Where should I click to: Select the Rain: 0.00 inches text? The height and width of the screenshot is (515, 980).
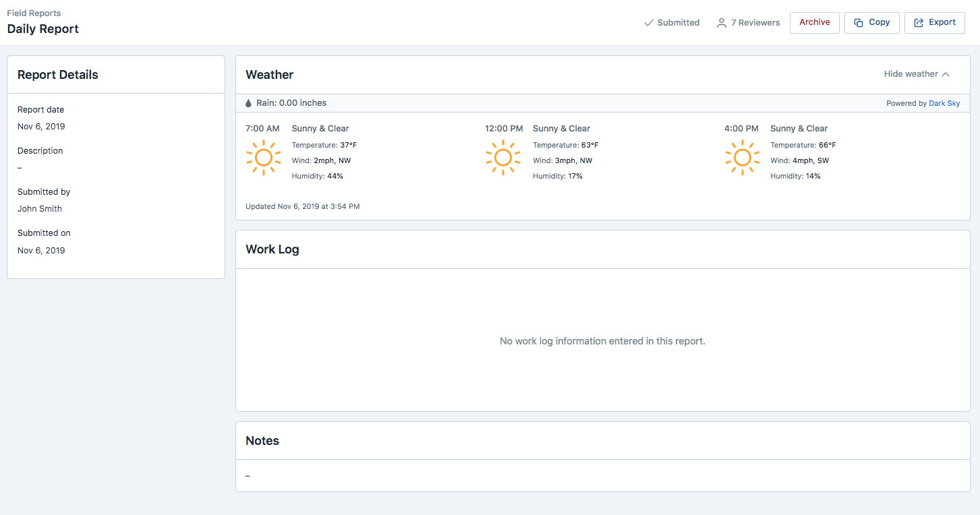click(291, 103)
